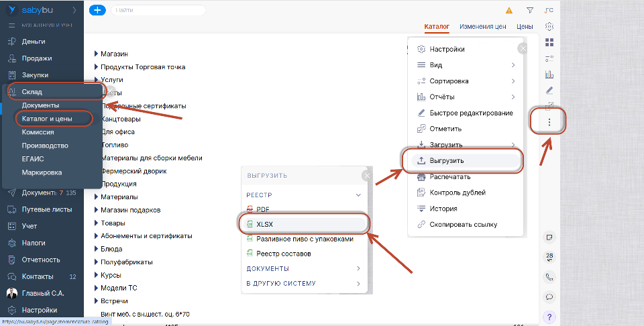Click the phone calls icon
The height and width of the screenshot is (326, 644).
(549, 277)
